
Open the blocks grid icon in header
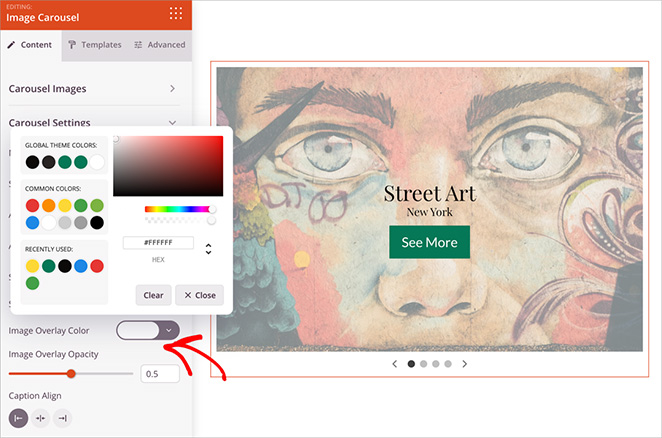(x=176, y=13)
